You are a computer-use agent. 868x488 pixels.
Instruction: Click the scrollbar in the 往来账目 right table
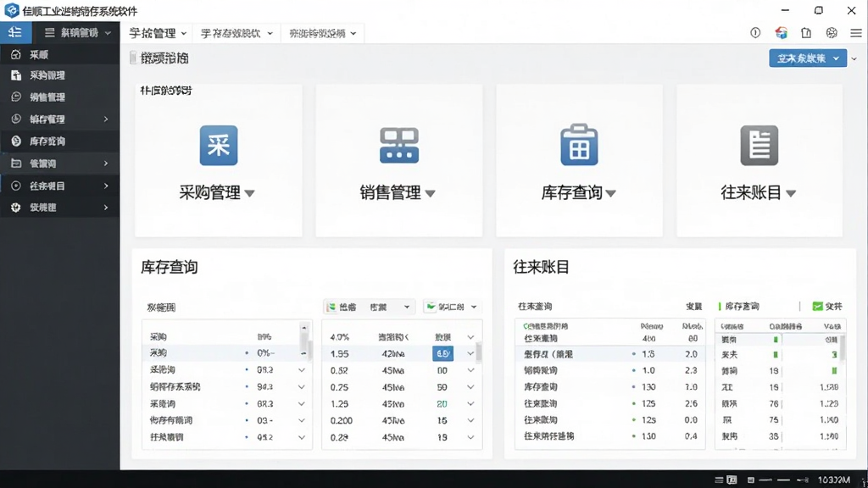pyautogui.click(x=843, y=348)
